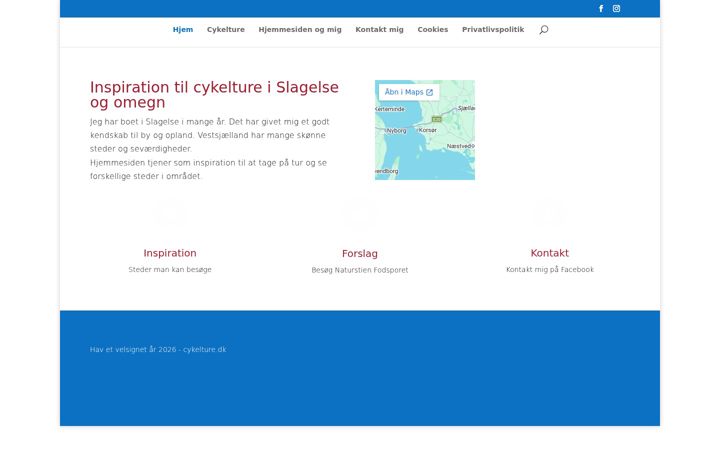Click text 'Besøg Naturstien Fodsporet'
The width and height of the screenshot is (720, 450).
click(x=360, y=270)
